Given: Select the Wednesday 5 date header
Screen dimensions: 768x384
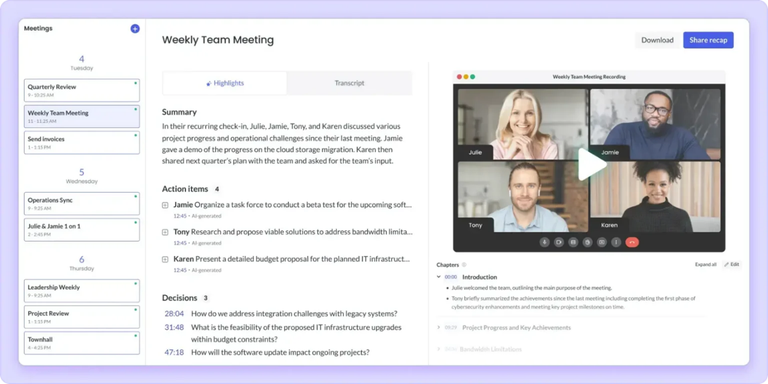Looking at the screenshot, I should 81,176.
